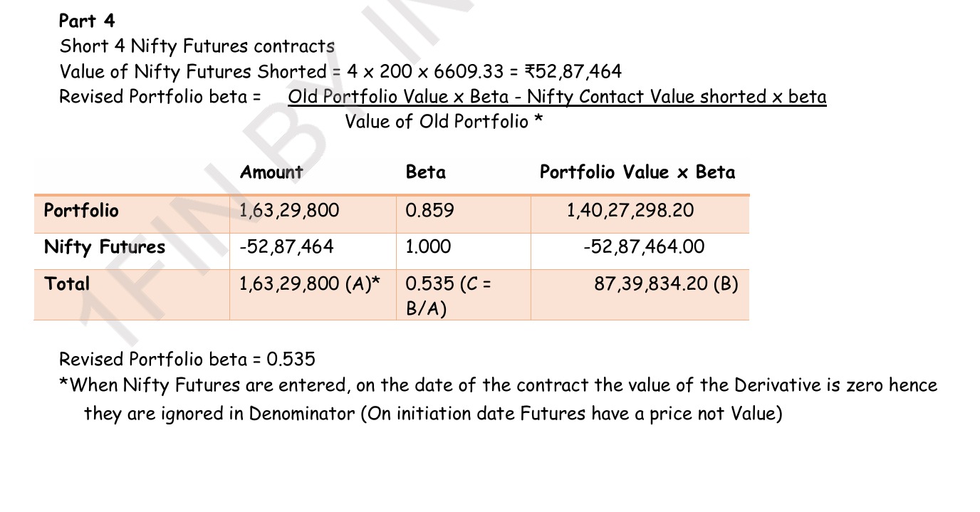
Task: Click the 'Revised Portfolio beta = 0.535' result line
Action: tap(187, 359)
